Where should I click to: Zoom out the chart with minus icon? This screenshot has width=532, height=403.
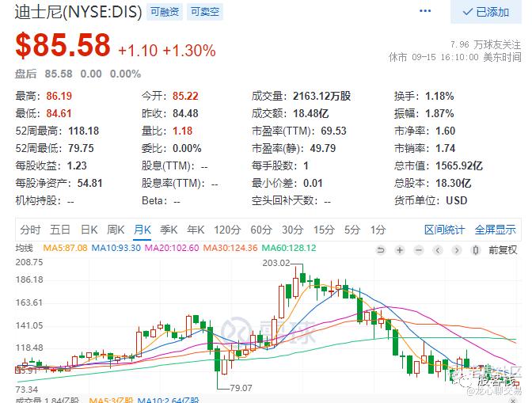tap(419, 250)
